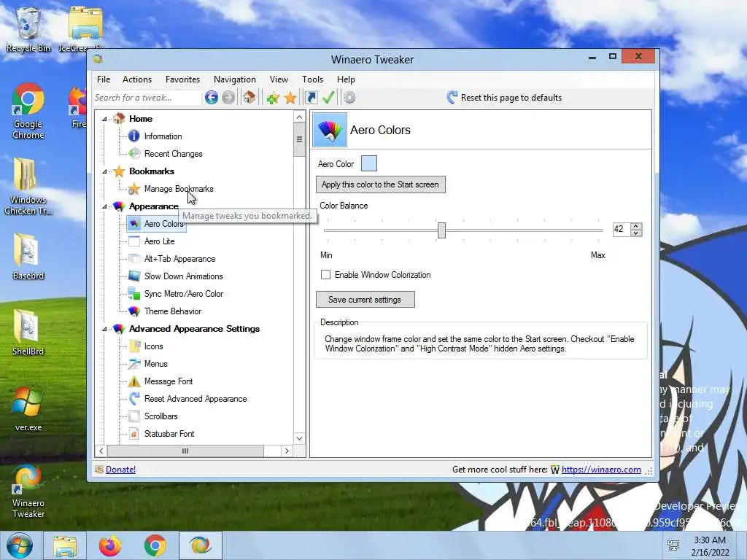
Task: Go to Home page via house icon
Action: (249, 98)
